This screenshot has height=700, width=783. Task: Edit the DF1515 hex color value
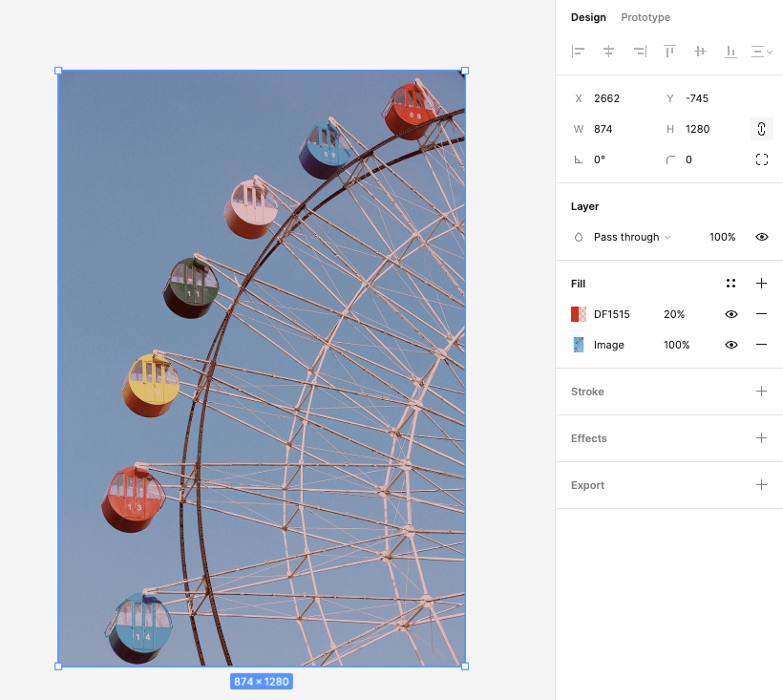(x=612, y=314)
